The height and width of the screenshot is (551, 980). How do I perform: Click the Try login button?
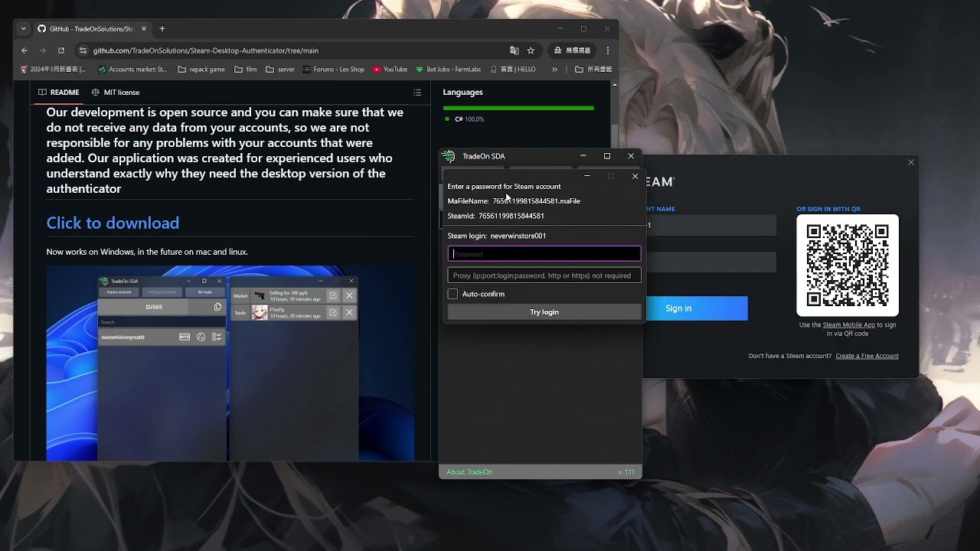(x=544, y=312)
